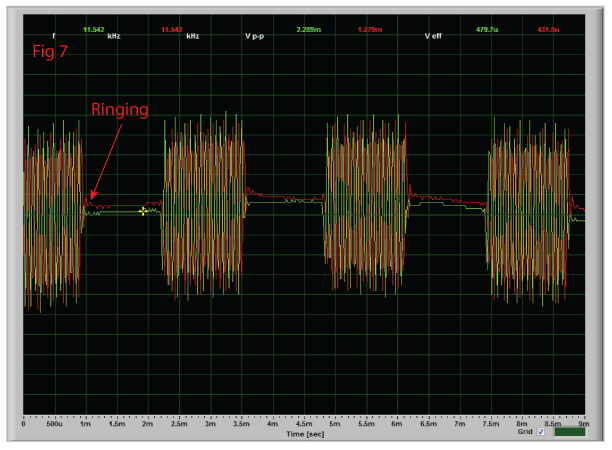Click the V eff measurement label

433,36
